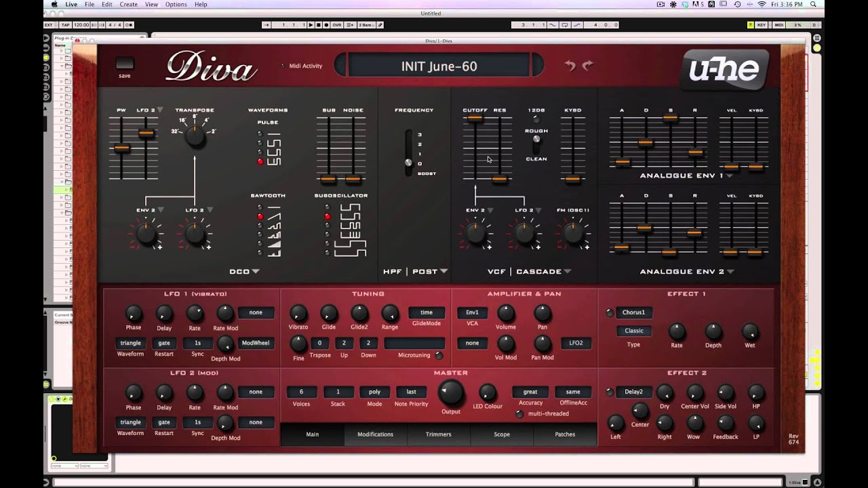This screenshot has height=488, width=868.
Task: Click the lit bottom pulse waveform option
Action: pyautogui.click(x=260, y=162)
